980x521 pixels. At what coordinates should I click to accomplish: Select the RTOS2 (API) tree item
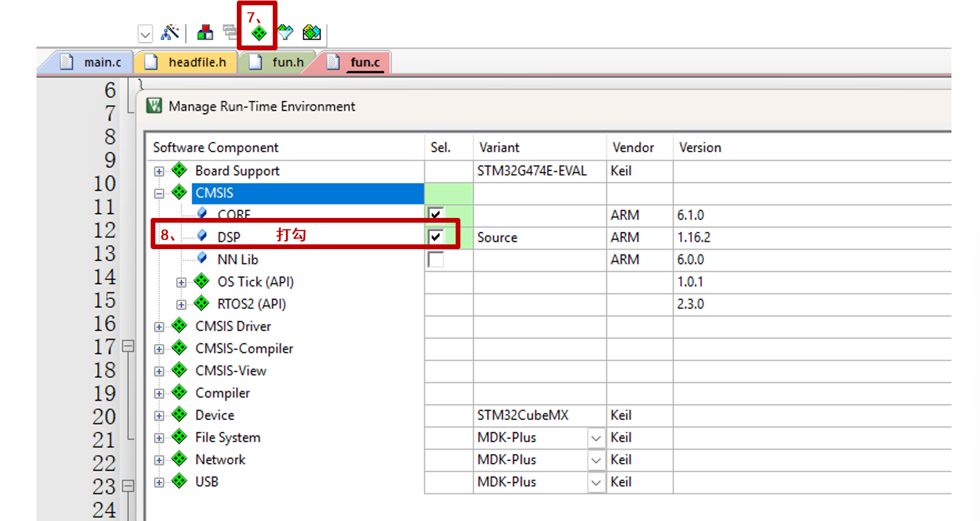click(x=252, y=304)
